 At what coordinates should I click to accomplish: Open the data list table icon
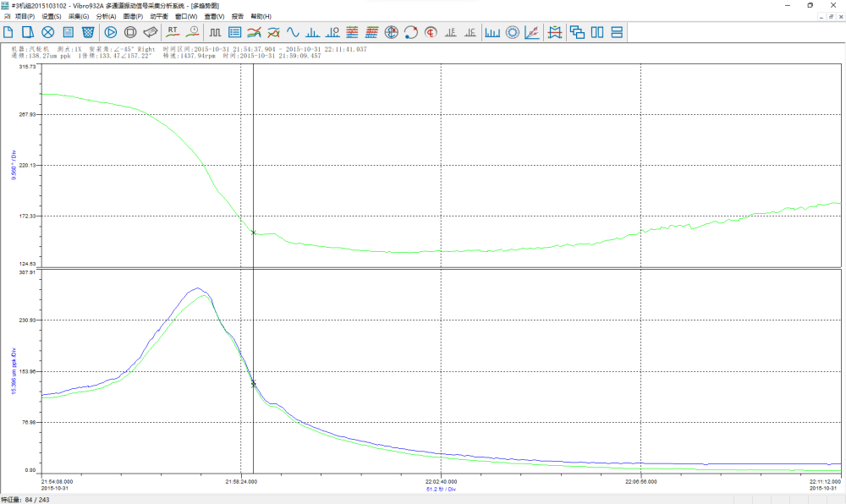pyautogui.click(x=234, y=32)
